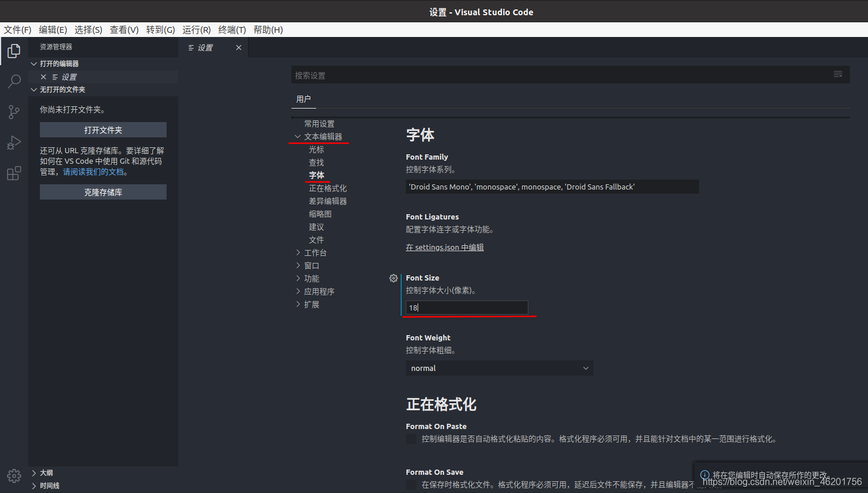Collapse the 文本编辑器 tree section
This screenshot has height=493, width=868.
point(298,137)
